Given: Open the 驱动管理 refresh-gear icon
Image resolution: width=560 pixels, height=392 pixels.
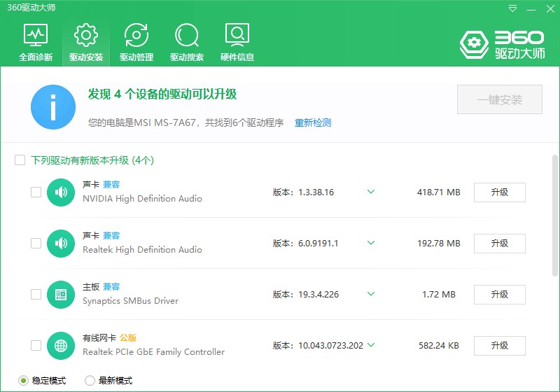Looking at the screenshot, I should (x=136, y=35).
